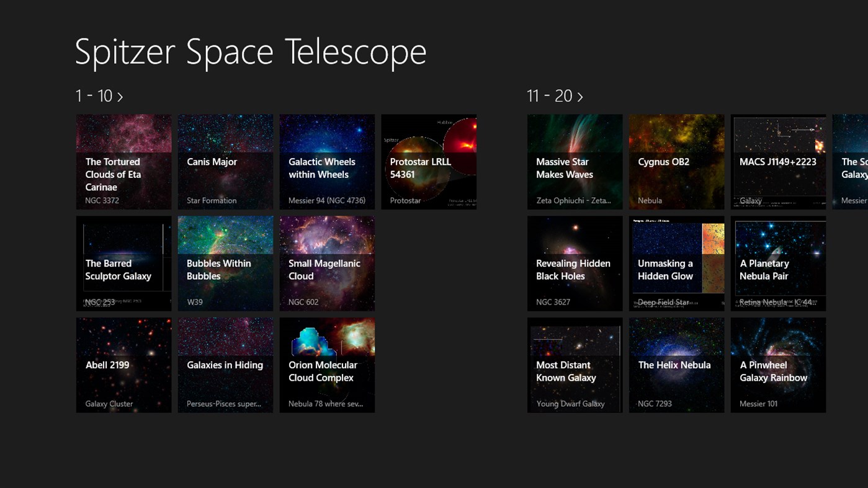868x488 pixels.
Task: Open Revealing Hidden Black Holes NGC 3627
Action: click(x=575, y=263)
